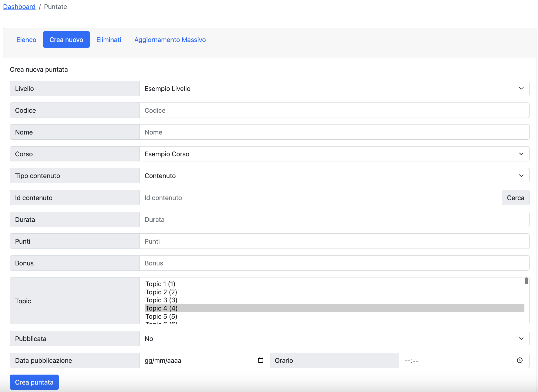This screenshot has width=538, height=392.
Task: Go to Aggiornamento Massivo tab
Action: 170,40
